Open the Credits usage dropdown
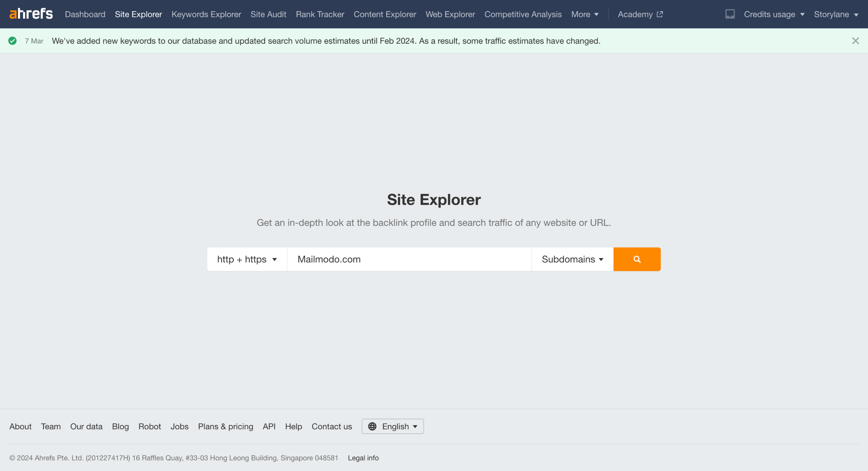Viewport: 868px width, 471px height. (774, 14)
